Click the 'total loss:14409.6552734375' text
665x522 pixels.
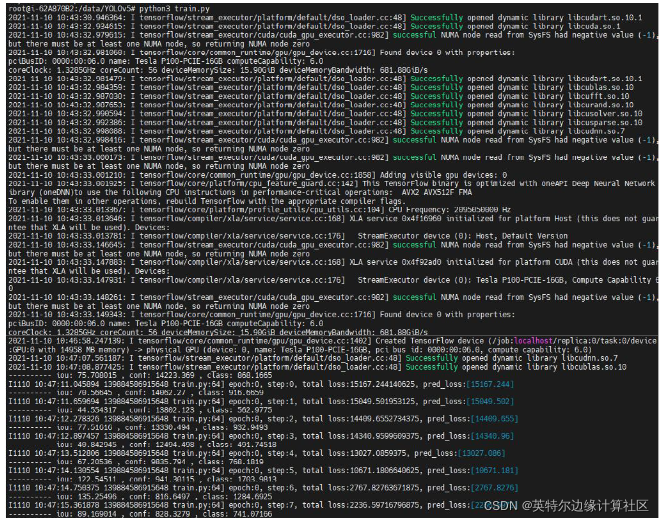[361, 419]
